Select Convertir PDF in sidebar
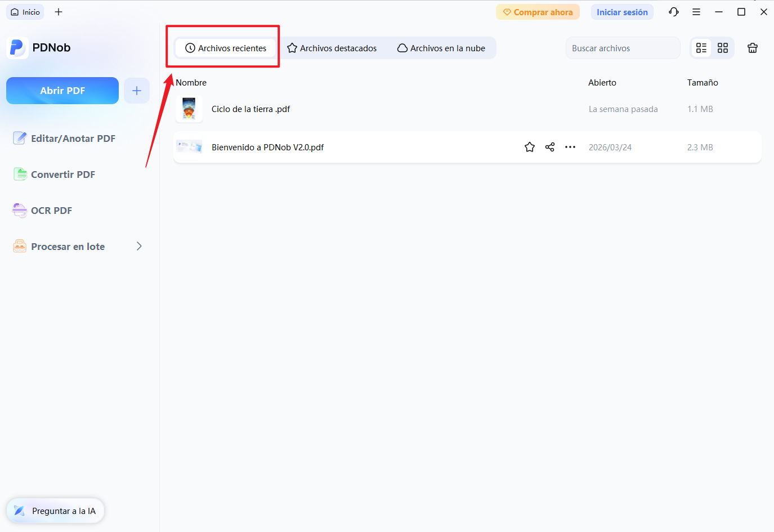The image size is (774, 532). (x=55, y=175)
